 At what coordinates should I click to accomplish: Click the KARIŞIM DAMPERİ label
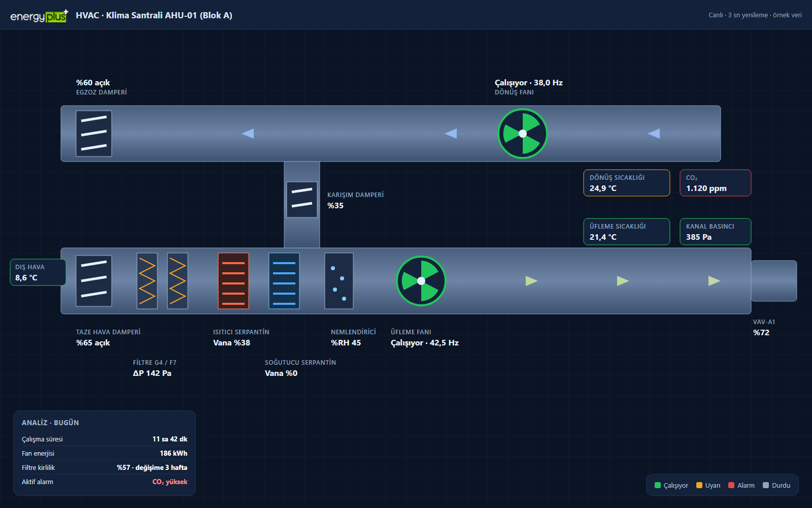pyautogui.click(x=355, y=195)
